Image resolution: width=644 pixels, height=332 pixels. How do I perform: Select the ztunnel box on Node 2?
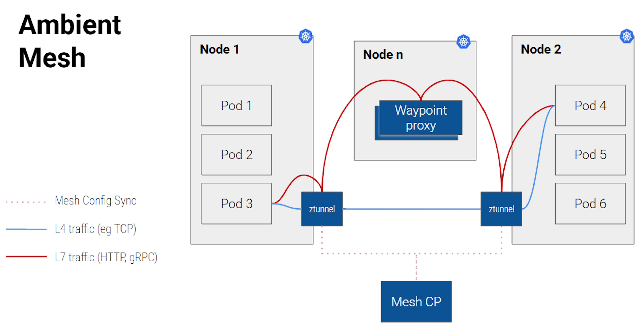tap(501, 209)
